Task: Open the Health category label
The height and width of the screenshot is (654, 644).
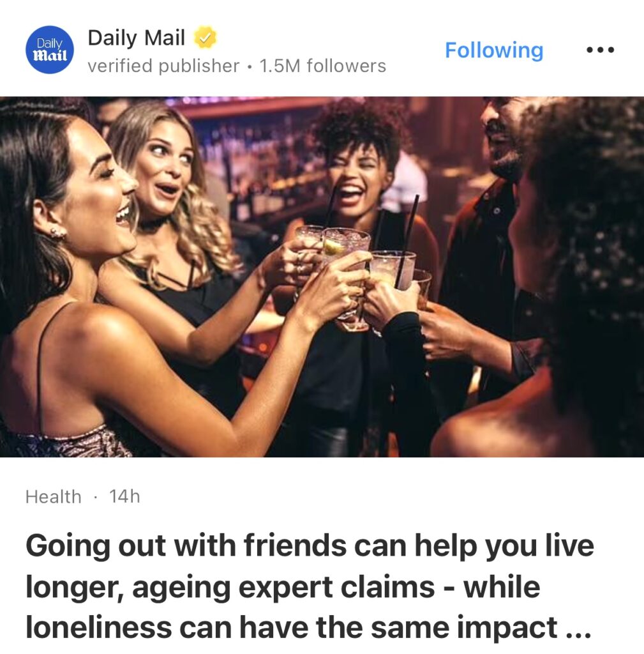Action: pyautogui.click(x=54, y=497)
